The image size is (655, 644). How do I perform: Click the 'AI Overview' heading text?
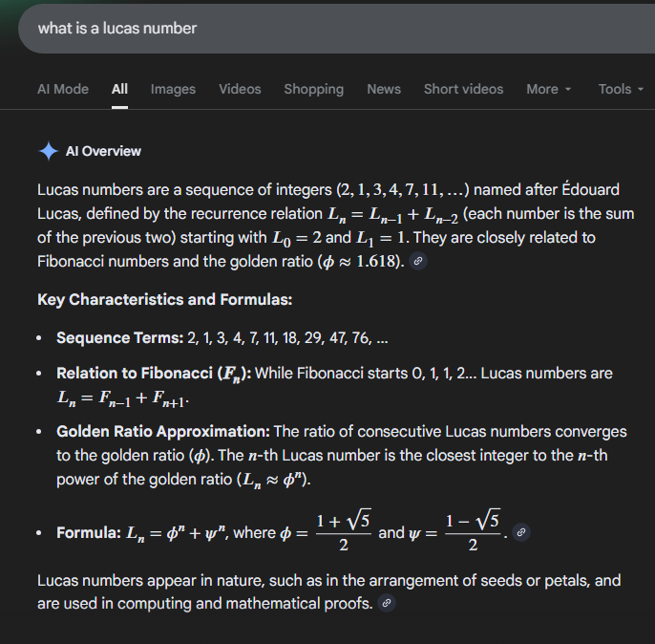(103, 151)
